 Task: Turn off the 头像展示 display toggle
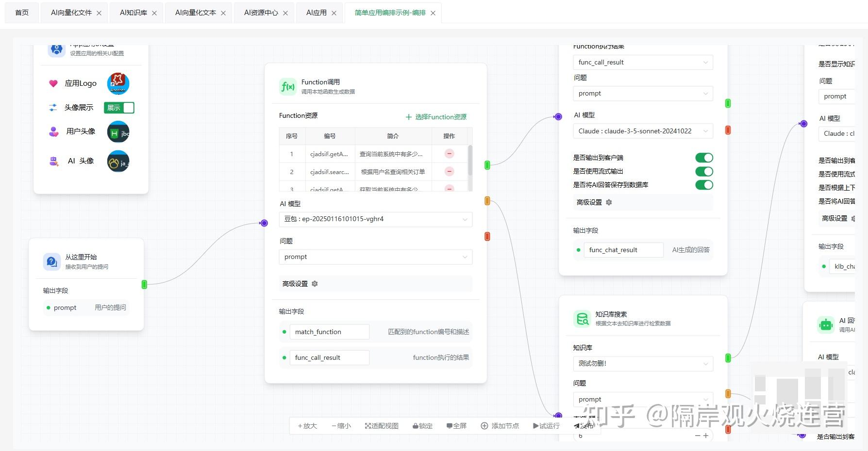click(x=118, y=107)
